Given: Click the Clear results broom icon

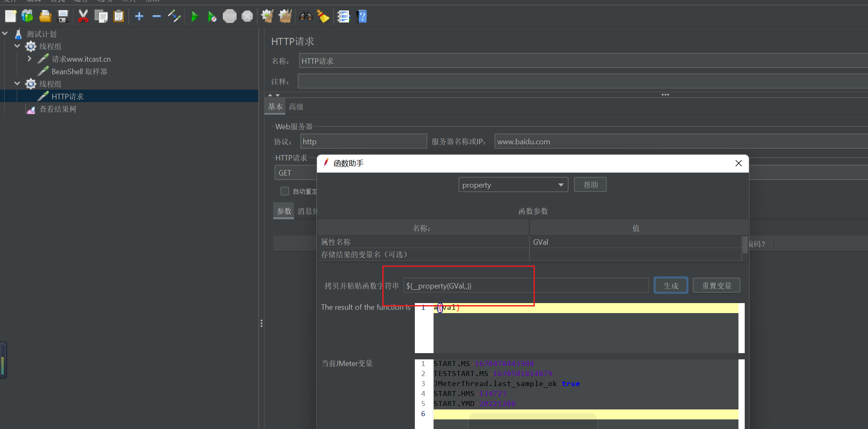Looking at the screenshot, I should coord(267,17).
